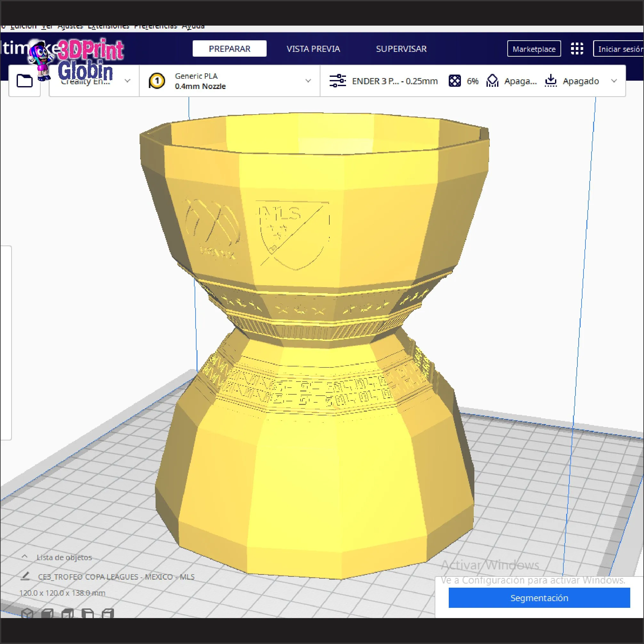This screenshot has width=644, height=644.
Task: Switch to the SUPERVISAR stage tab
Action: (401, 49)
